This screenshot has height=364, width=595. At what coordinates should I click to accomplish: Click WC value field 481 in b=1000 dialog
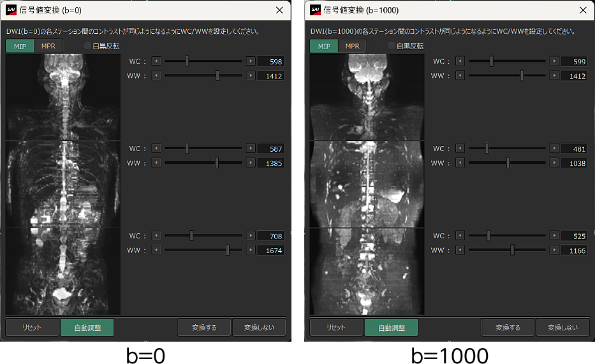coord(574,149)
